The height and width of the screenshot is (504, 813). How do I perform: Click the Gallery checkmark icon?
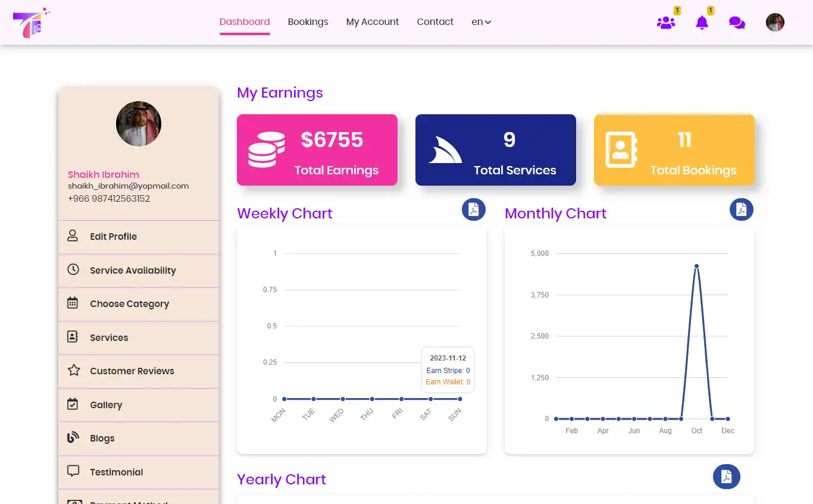73,405
